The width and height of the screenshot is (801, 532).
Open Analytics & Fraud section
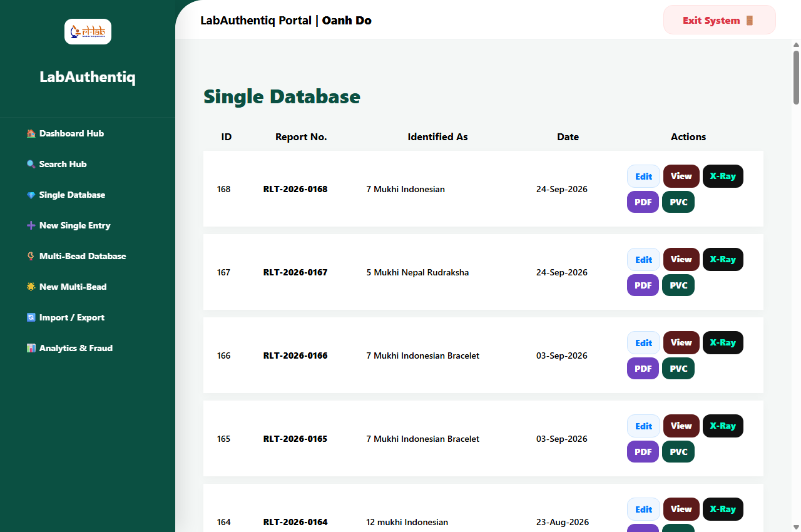[88, 348]
